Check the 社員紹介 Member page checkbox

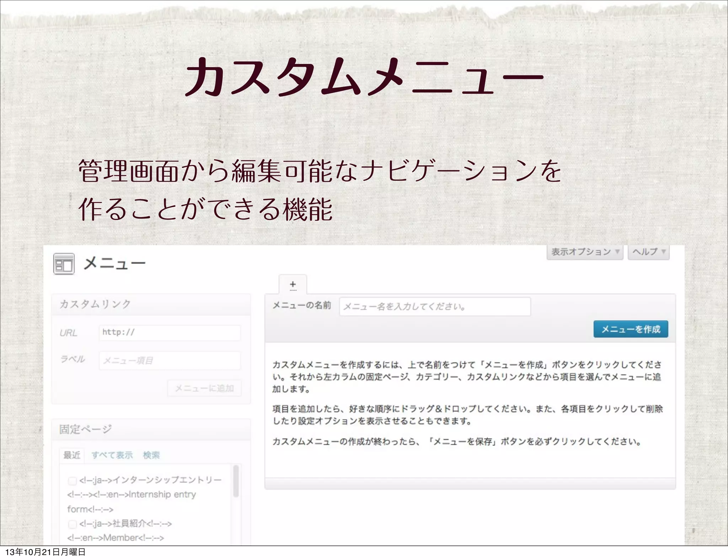pos(72,524)
